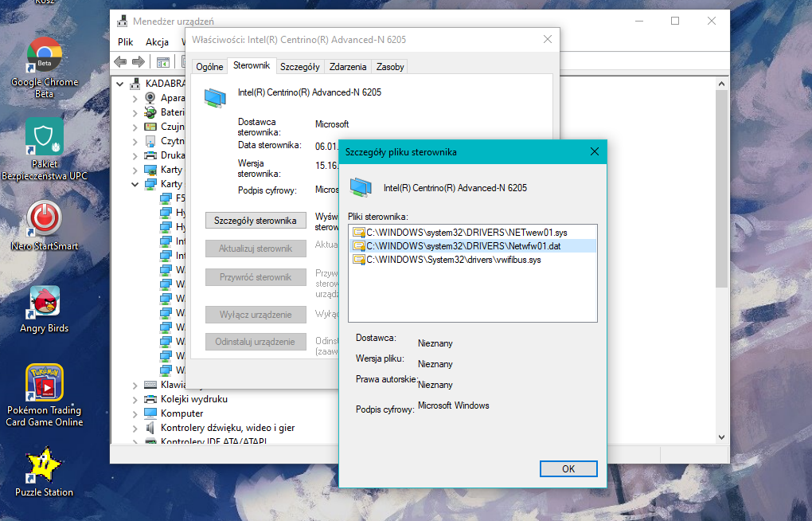Close the Szczegóły pliku sterownika dialog
Screen dimensions: 812x521
pos(595,151)
